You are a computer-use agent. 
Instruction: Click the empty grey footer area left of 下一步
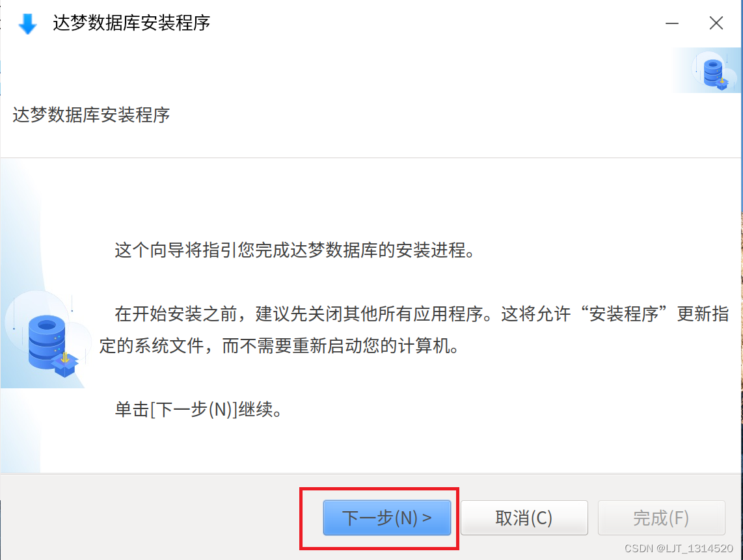[x=150, y=517]
